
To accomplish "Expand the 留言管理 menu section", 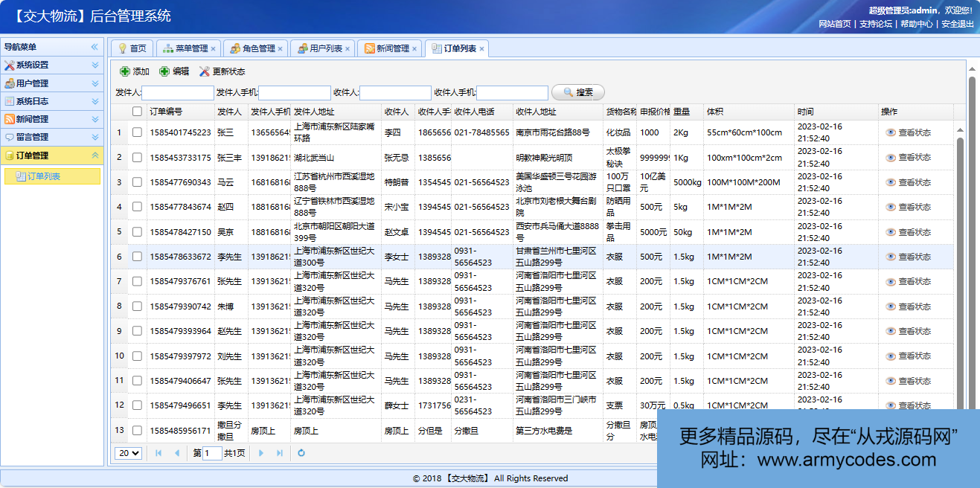I will [52, 137].
